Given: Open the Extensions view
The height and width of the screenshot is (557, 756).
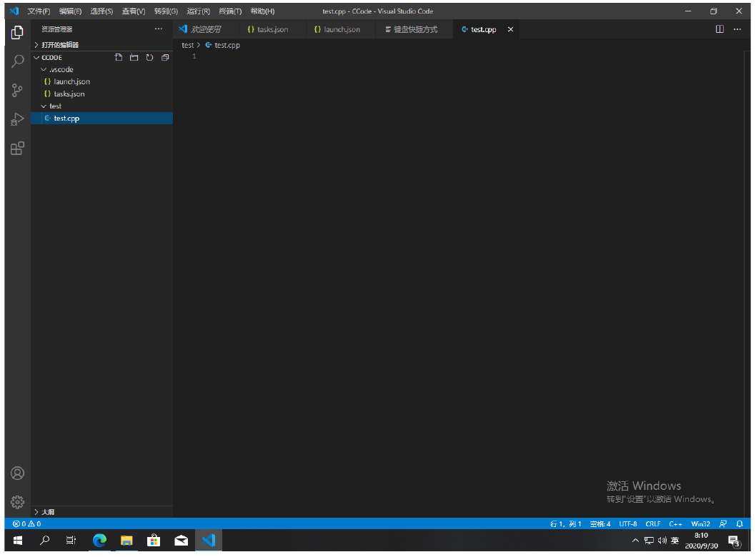Looking at the screenshot, I should 18,149.
